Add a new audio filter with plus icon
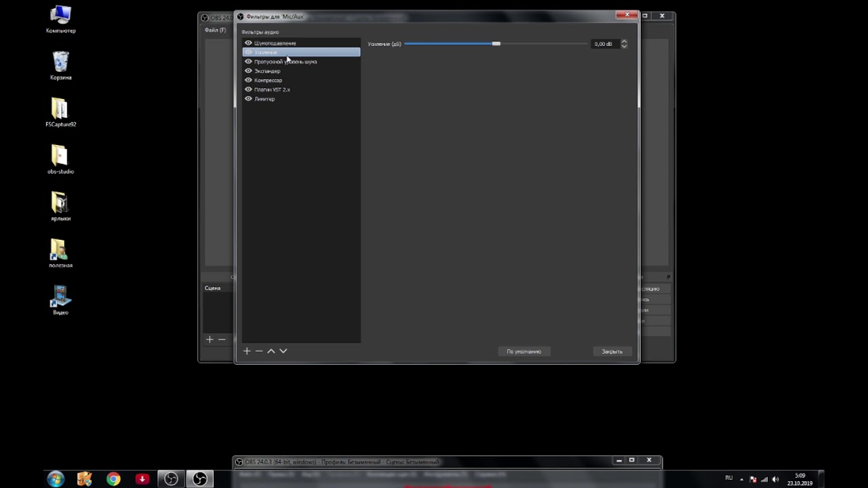Image resolution: width=868 pixels, height=488 pixels. point(247,351)
